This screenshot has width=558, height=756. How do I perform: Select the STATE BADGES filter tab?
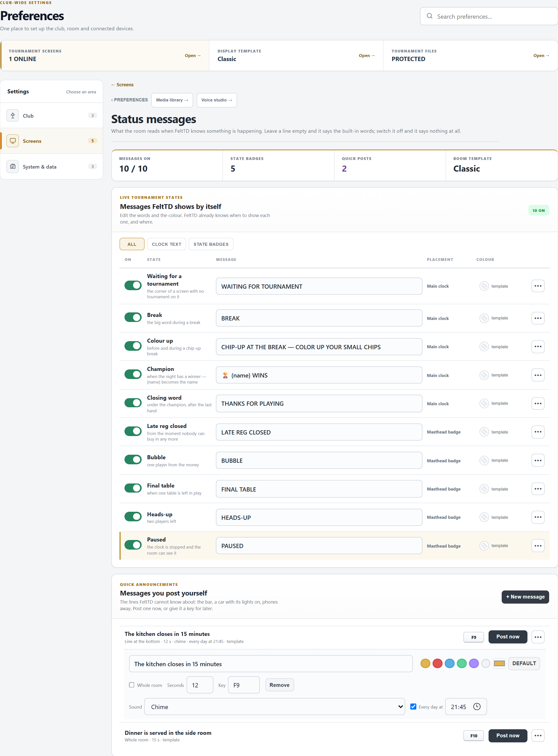(211, 244)
